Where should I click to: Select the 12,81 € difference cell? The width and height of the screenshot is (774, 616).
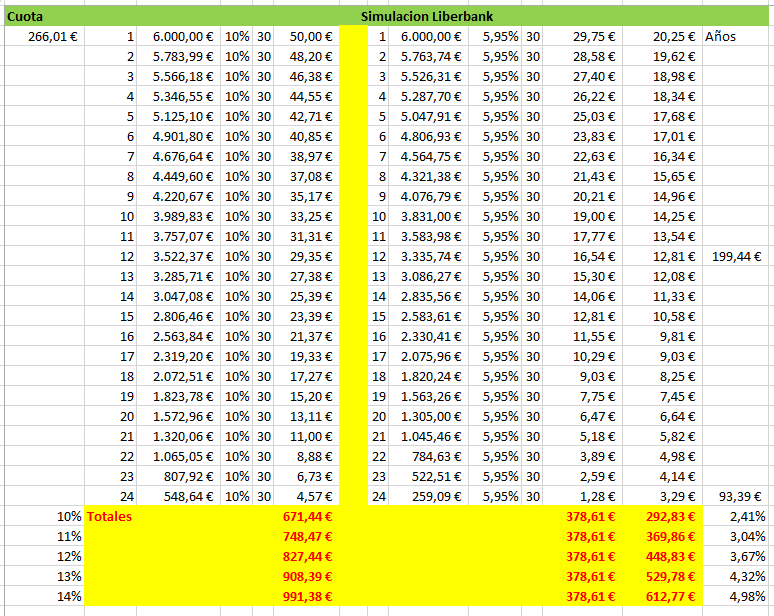(x=662, y=256)
